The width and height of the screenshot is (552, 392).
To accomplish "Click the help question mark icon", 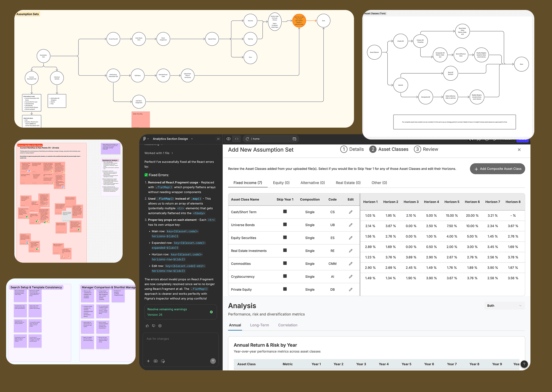I will click(x=524, y=364).
